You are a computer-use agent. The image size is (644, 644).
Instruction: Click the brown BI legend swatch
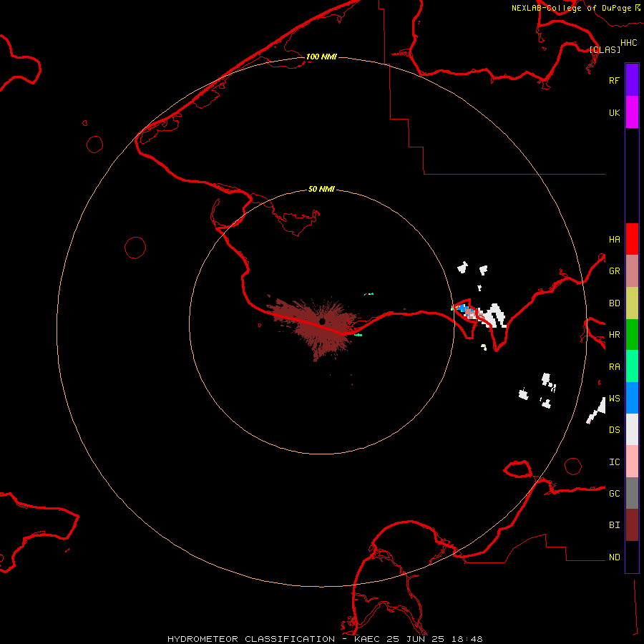(632, 525)
